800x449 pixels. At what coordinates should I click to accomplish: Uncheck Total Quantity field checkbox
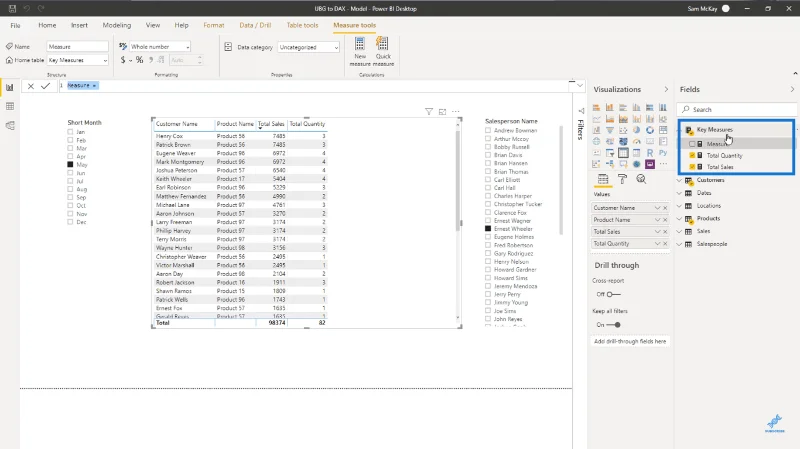pos(692,155)
